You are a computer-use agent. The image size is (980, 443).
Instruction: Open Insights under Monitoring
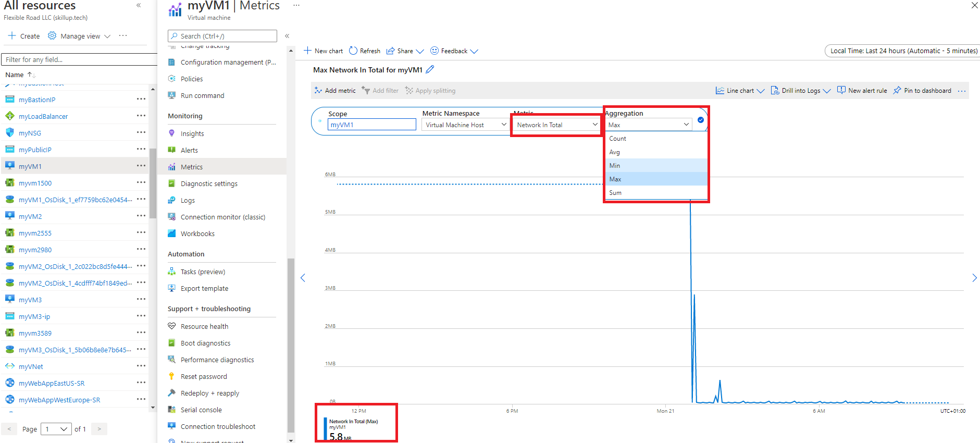(x=192, y=133)
